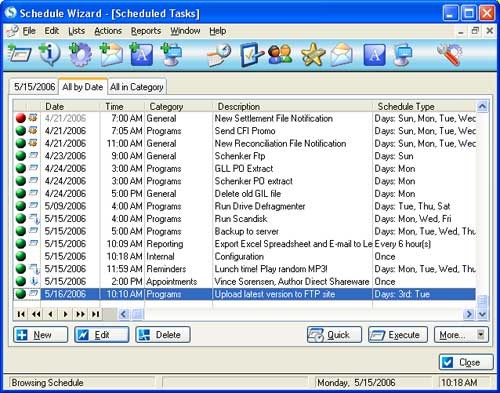Click the vertical scrollbar down arrow
500x393 pixels.
pyautogui.click(x=482, y=314)
